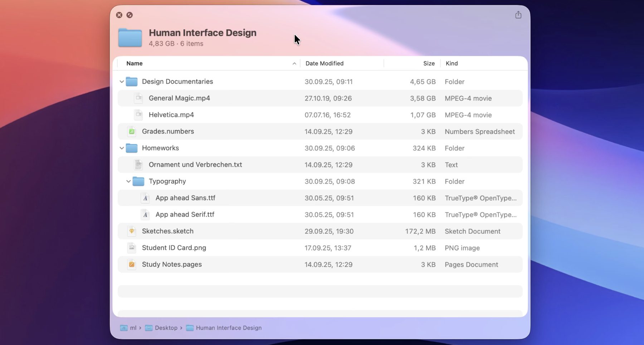Click the Share icon in top-right corner
Image resolution: width=644 pixels, height=345 pixels.
(x=518, y=15)
